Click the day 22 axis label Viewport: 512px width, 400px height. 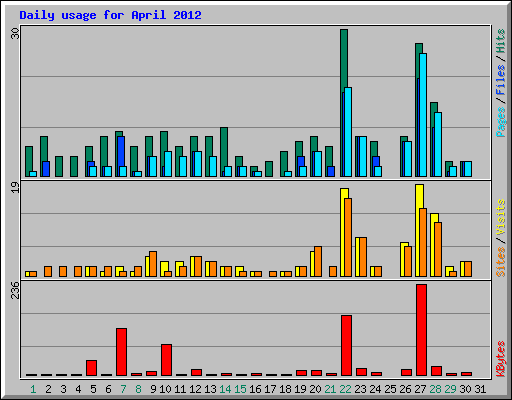coord(345,389)
